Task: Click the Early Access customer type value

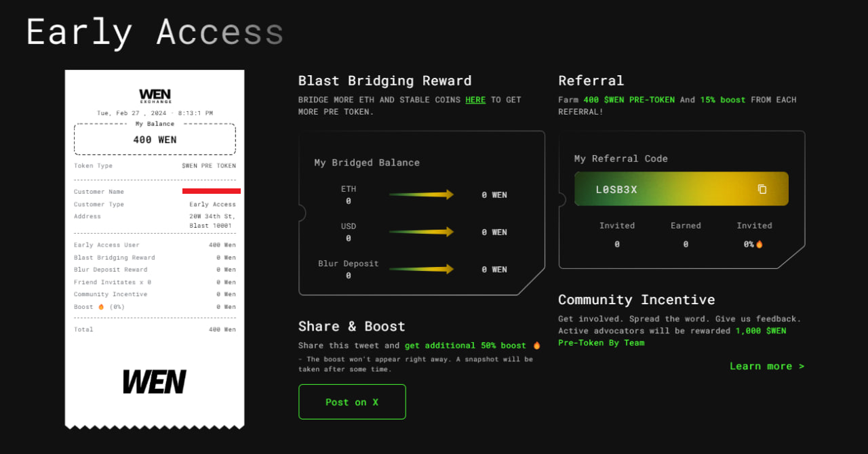Action: click(213, 204)
